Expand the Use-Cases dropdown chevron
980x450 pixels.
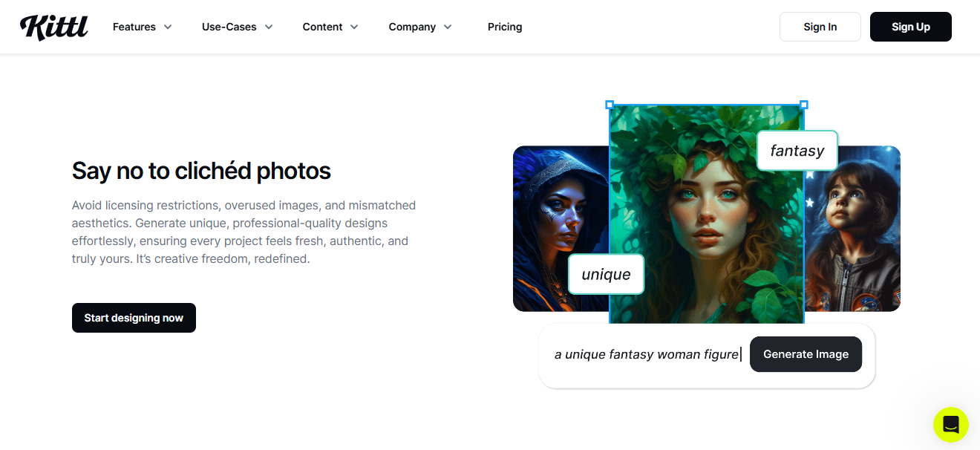coord(269,27)
